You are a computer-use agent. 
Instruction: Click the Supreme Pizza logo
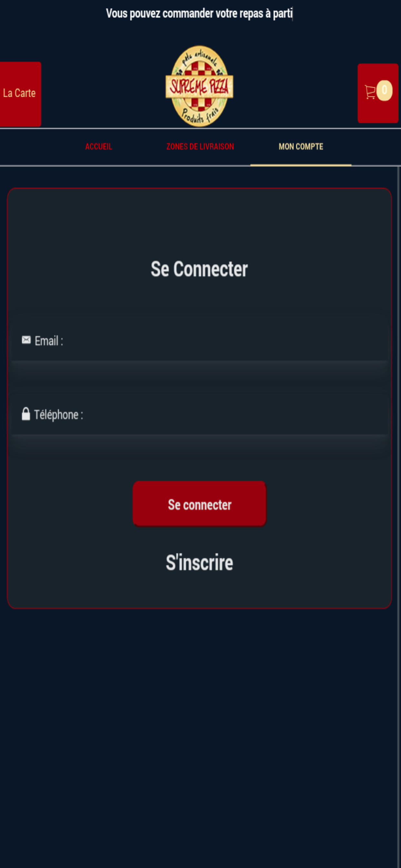[x=200, y=86]
